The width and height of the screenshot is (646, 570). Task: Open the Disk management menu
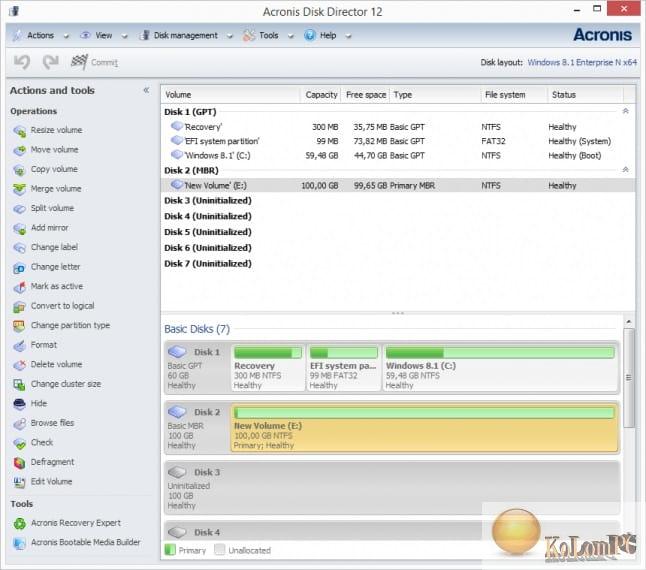point(185,35)
